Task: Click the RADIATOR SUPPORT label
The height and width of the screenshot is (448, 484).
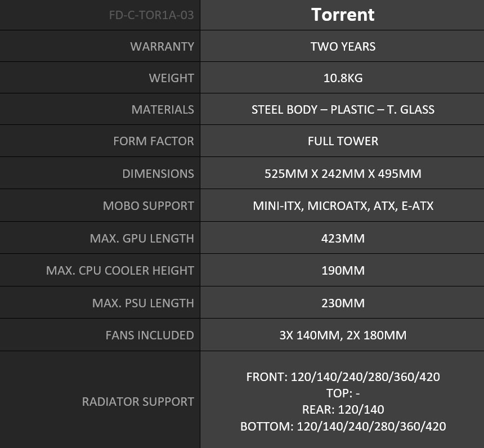Action: coord(138,401)
